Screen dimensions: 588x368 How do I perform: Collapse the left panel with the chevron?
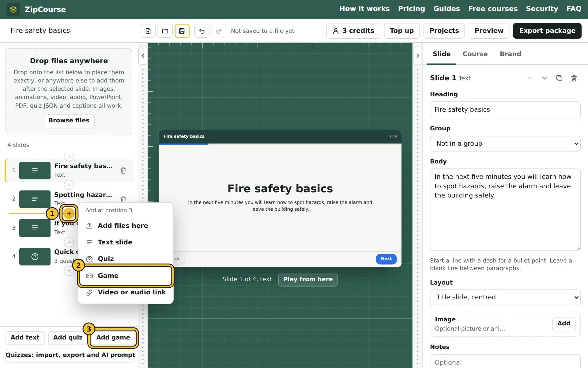pos(143,56)
